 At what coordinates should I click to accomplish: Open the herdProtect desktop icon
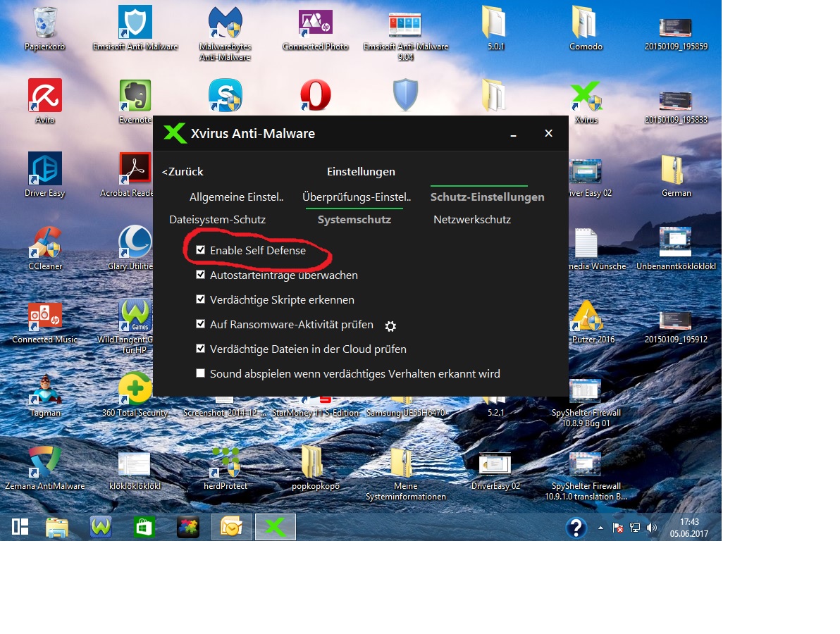pyautogui.click(x=225, y=461)
